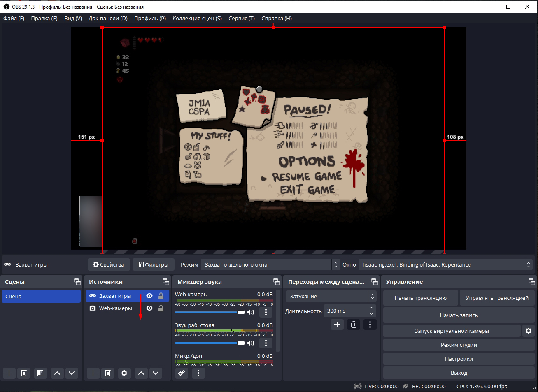Adjust Звук раб. стола volume slider
This screenshot has width=538, height=392.
point(210,343)
